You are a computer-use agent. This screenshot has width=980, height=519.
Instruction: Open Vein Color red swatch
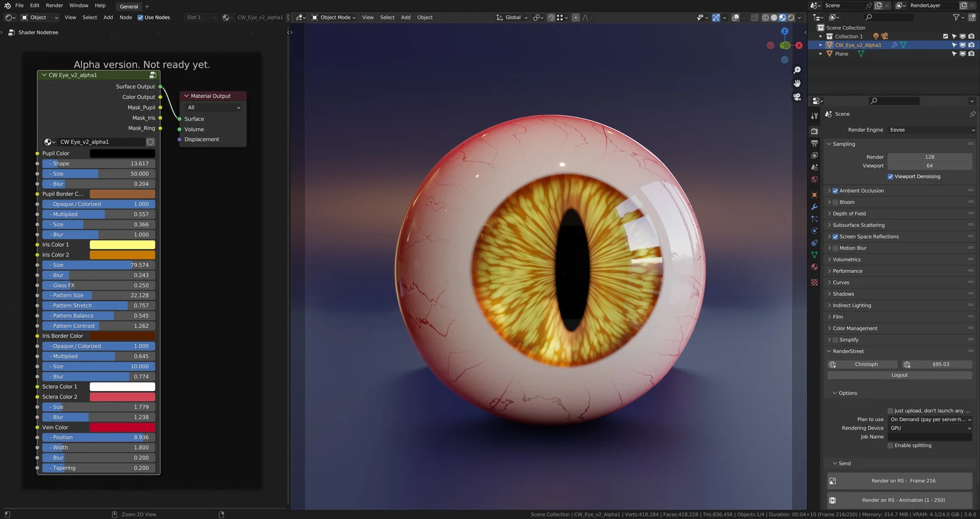123,428
